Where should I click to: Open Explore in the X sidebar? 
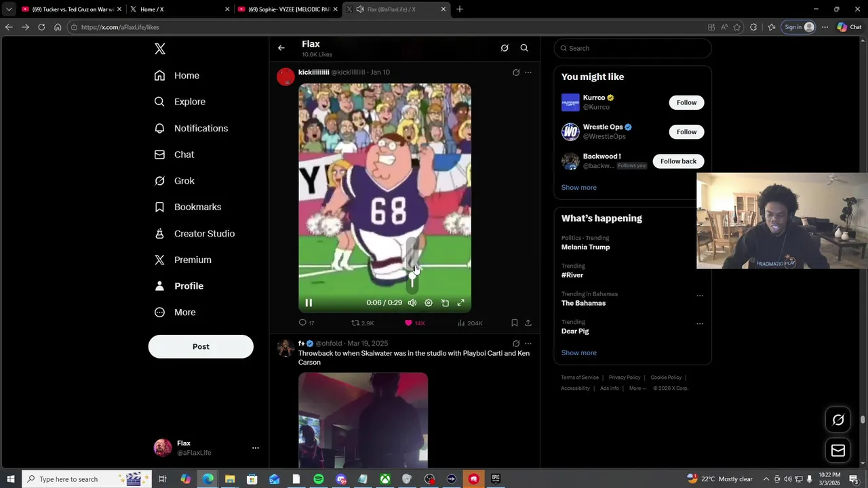(x=180, y=102)
